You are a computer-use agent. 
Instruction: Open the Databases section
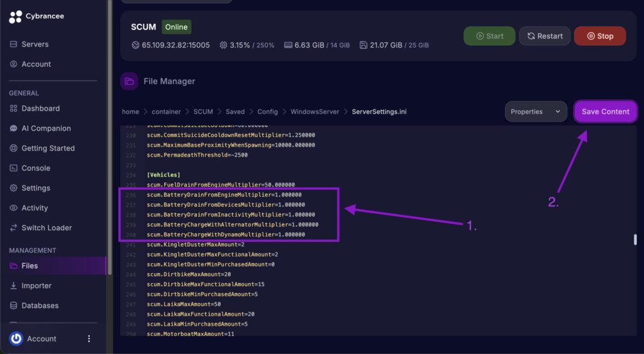(40, 306)
